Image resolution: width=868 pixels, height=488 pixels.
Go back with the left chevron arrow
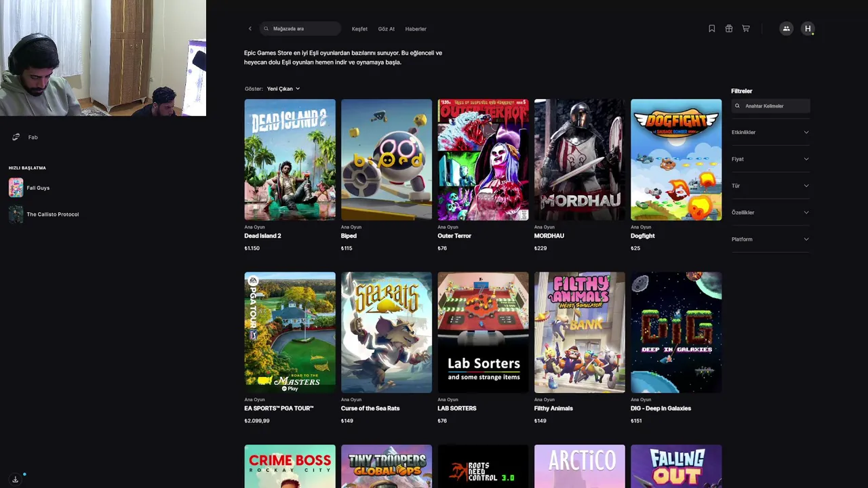pyautogui.click(x=250, y=28)
